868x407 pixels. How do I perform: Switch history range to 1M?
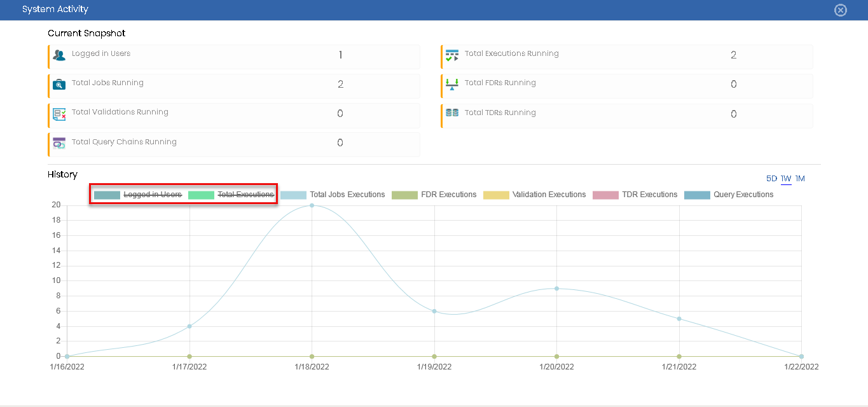point(800,179)
